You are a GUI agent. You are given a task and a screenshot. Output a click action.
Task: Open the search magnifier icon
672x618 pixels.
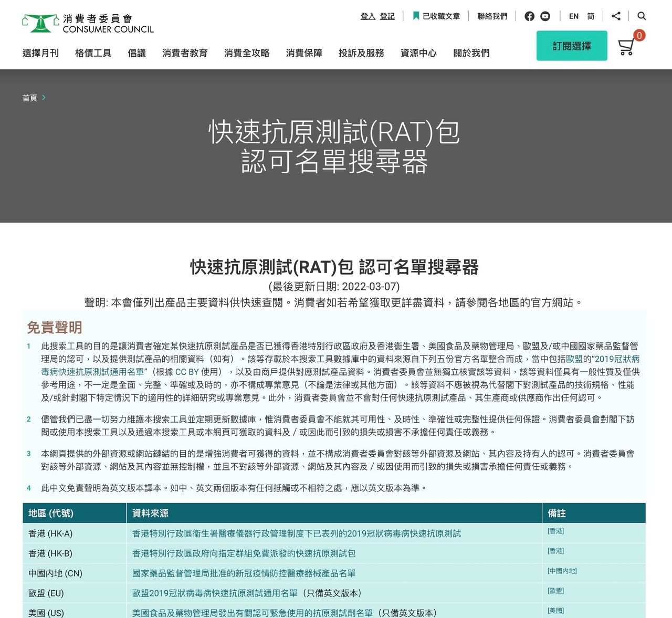point(642,16)
